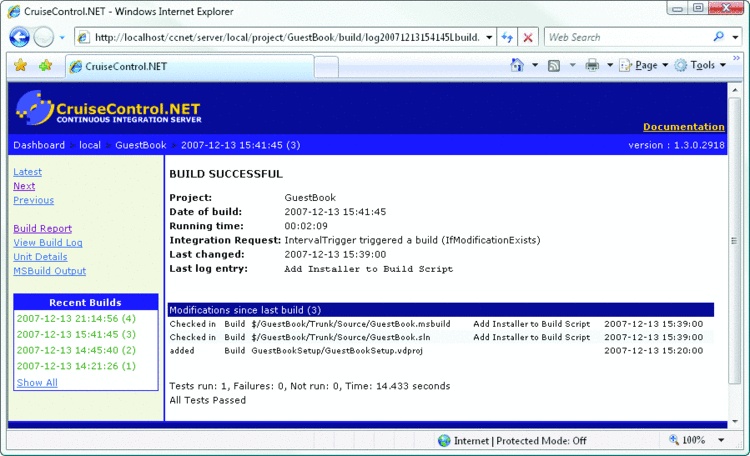Screen dimensions: 750x456
Task: Open recent build 2007-12-13 15:41:45 (3)
Action: 77,334
